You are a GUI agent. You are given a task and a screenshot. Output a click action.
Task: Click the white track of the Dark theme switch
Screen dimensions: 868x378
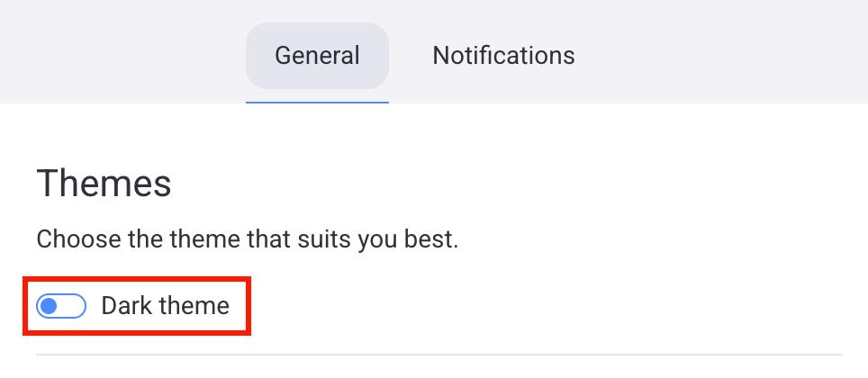(73, 307)
